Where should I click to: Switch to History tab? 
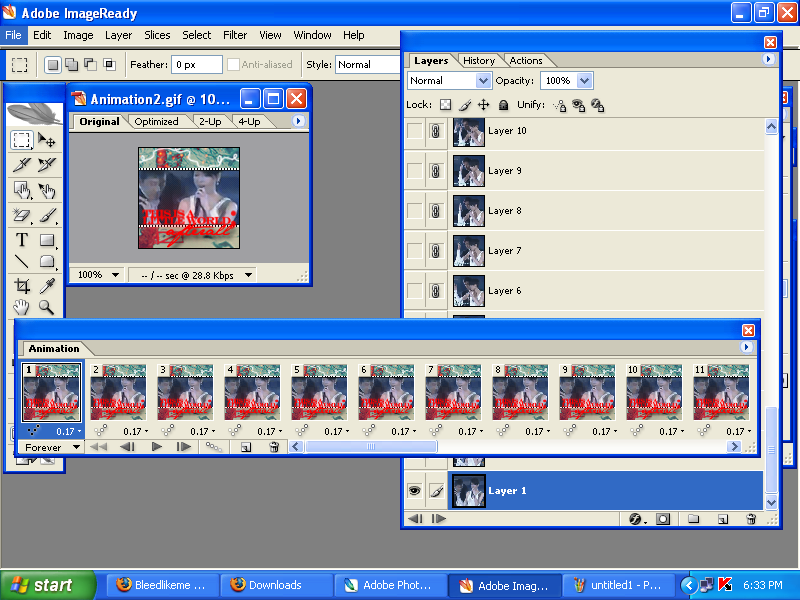click(x=479, y=61)
